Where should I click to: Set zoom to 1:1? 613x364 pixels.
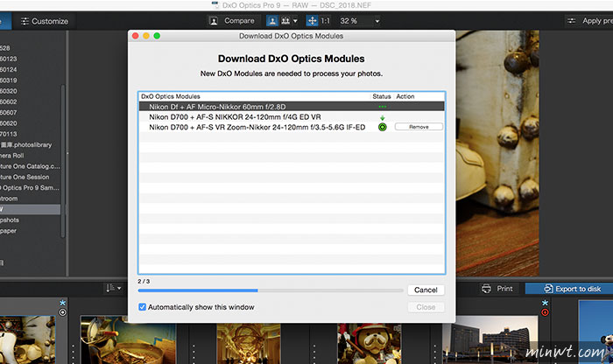[325, 21]
